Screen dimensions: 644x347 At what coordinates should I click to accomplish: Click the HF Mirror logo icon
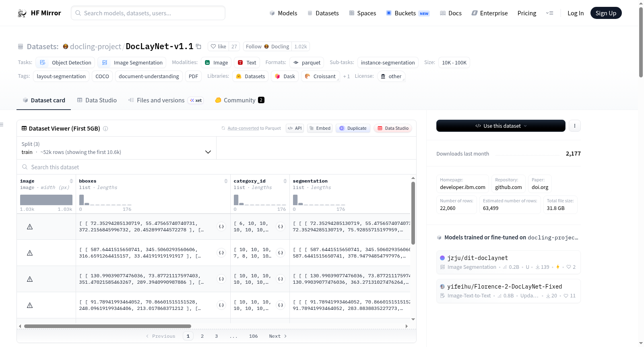coord(22,13)
